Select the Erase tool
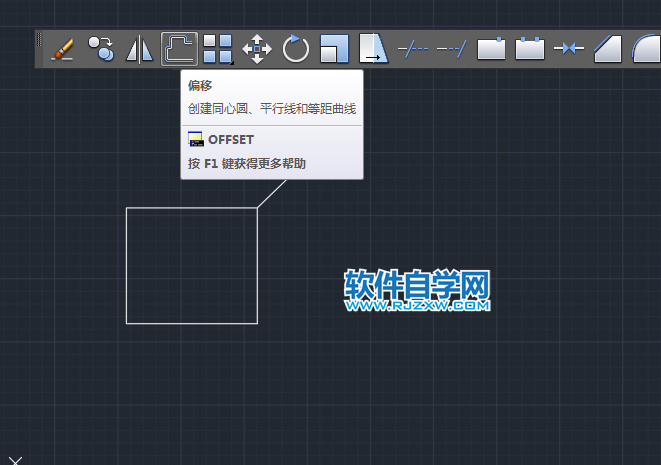661x465 pixels. click(x=62, y=48)
